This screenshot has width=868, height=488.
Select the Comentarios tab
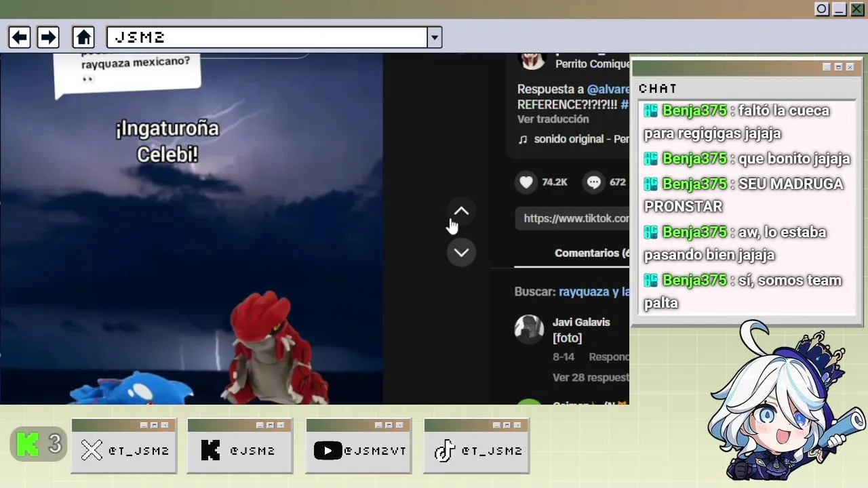click(591, 253)
